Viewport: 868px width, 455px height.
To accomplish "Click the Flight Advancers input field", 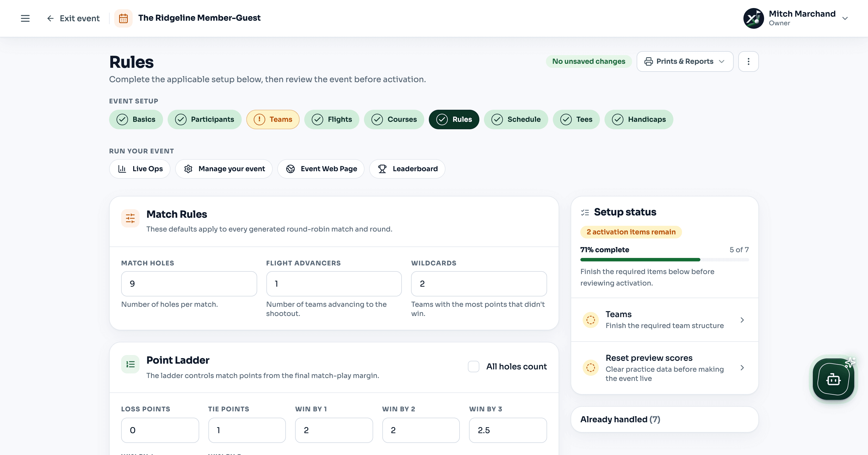I will pos(334,284).
